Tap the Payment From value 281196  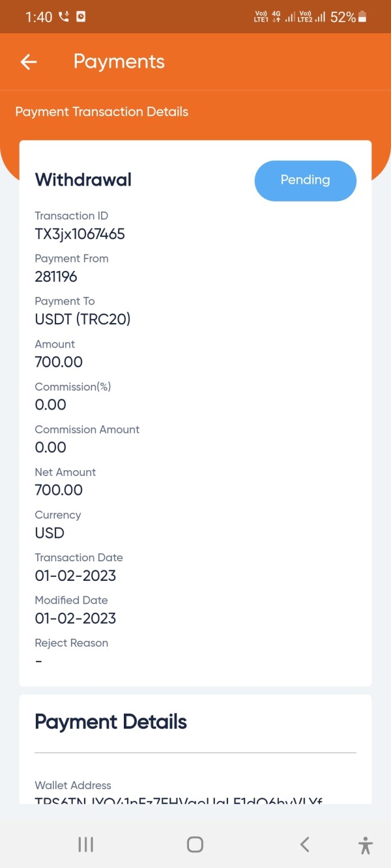click(56, 277)
